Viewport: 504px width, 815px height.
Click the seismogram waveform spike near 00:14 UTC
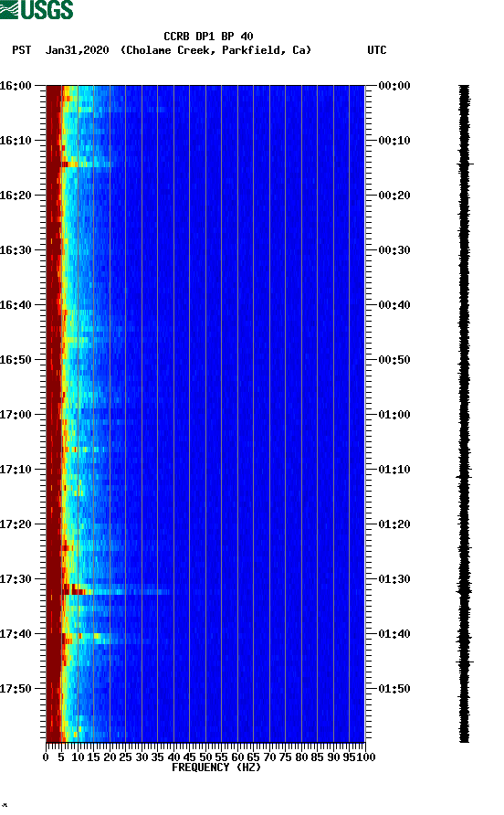click(x=465, y=164)
